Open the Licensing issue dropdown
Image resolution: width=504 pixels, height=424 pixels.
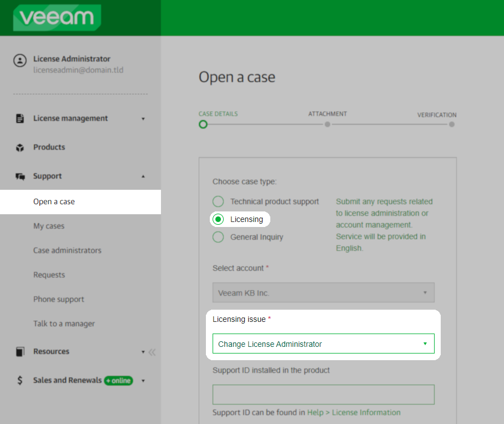[x=324, y=344]
